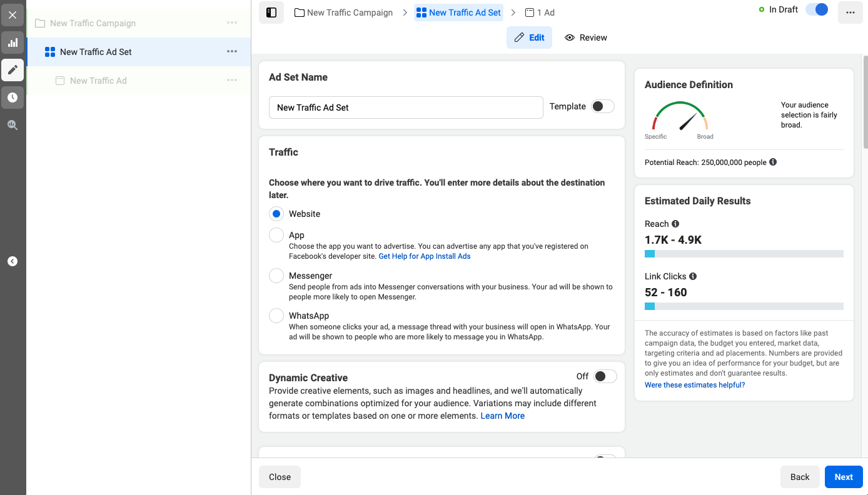Select the Website traffic option
Viewport: 868px width, 495px height.
tap(276, 214)
